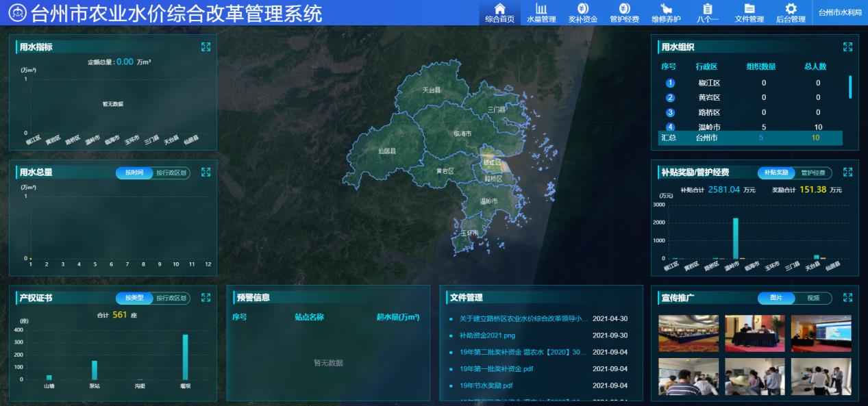Open 奖补资金 via its coin icon
Image resolution: width=868 pixels, height=406 pixels.
tap(582, 8)
